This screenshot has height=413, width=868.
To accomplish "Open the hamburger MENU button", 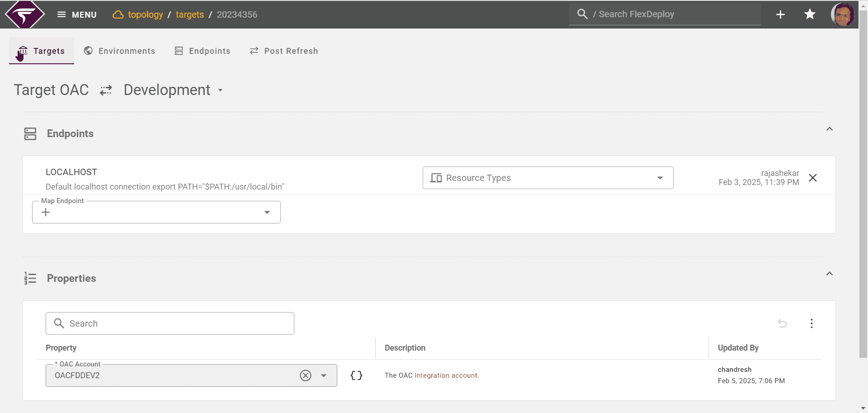I will tap(77, 14).
